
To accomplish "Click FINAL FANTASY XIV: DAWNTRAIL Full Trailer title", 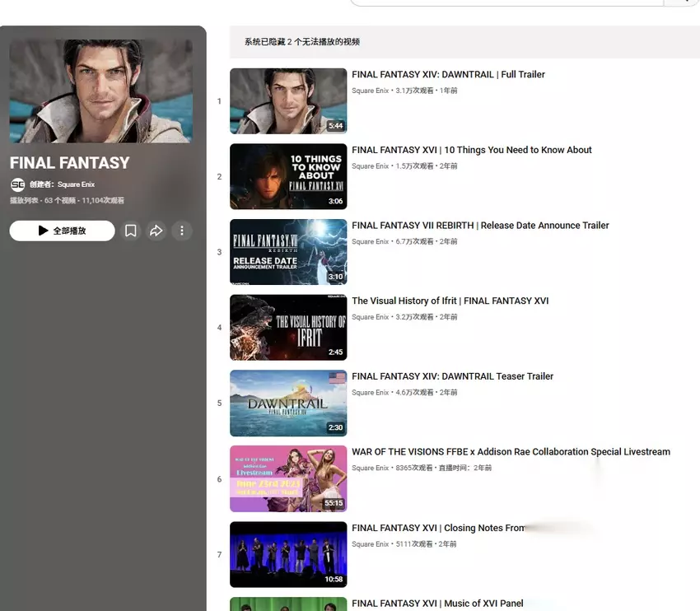I will pos(448,75).
